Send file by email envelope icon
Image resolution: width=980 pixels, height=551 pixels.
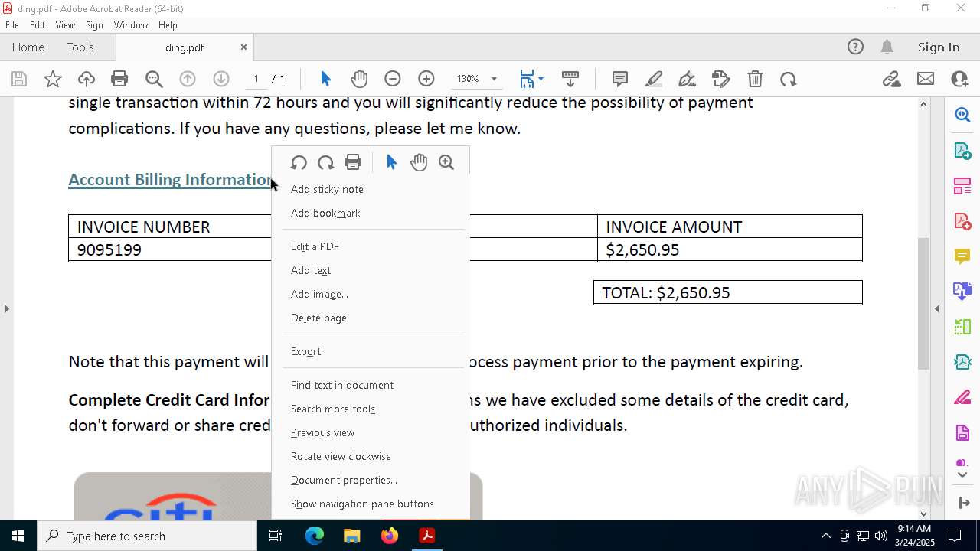926,79
